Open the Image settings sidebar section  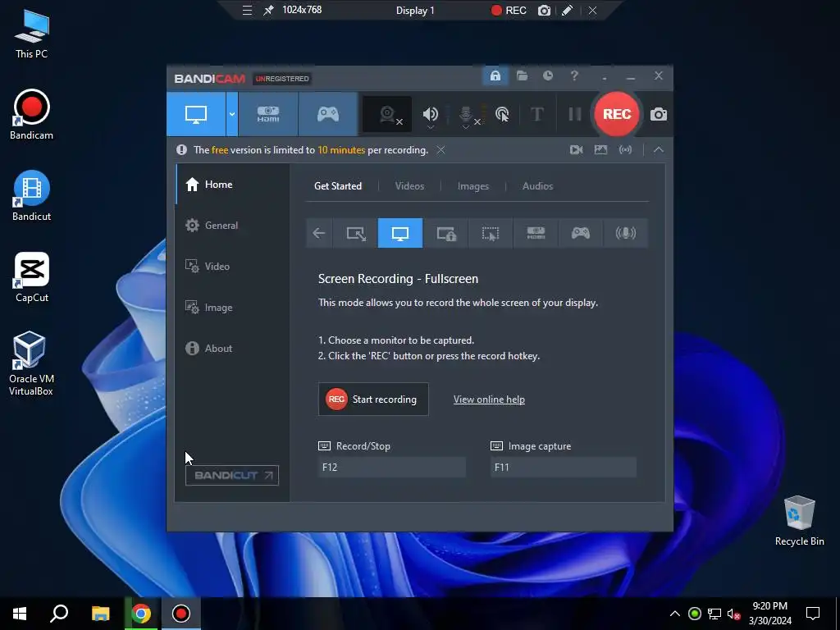tap(232, 308)
